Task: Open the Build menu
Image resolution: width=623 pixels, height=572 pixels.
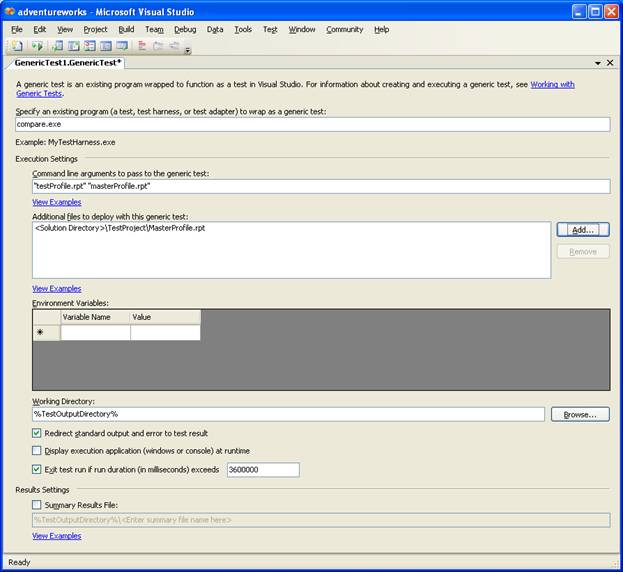Action: coord(126,29)
